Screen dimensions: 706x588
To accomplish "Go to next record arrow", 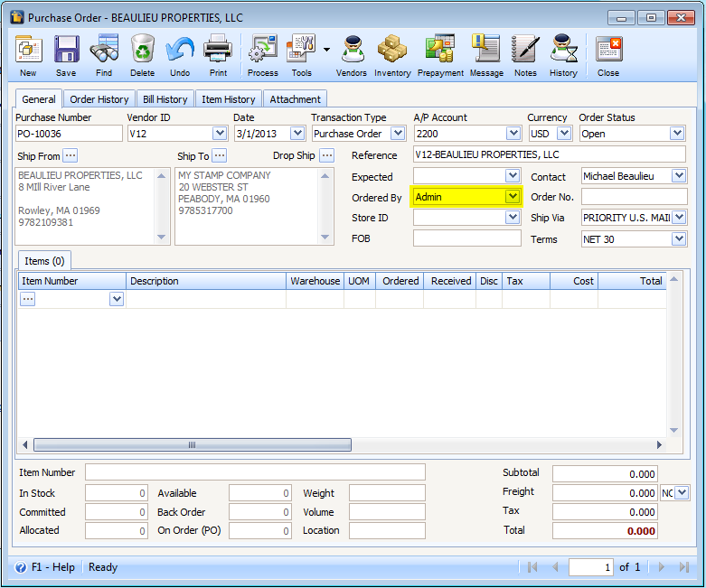I will [x=662, y=567].
